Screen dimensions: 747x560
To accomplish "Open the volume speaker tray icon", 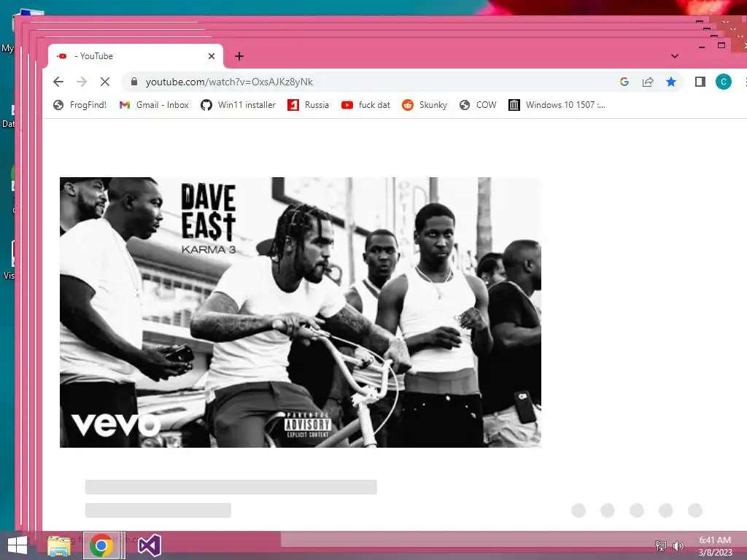I will (x=678, y=545).
